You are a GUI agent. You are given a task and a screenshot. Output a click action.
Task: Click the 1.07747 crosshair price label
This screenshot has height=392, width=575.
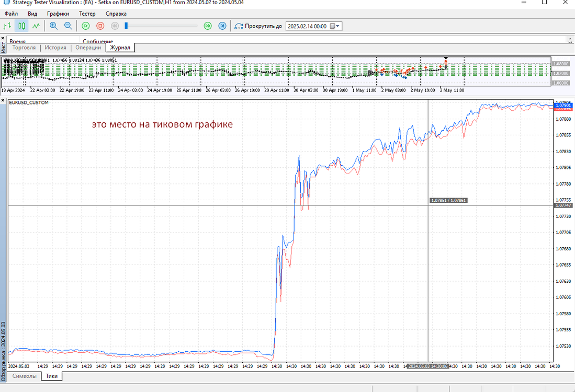(563, 205)
